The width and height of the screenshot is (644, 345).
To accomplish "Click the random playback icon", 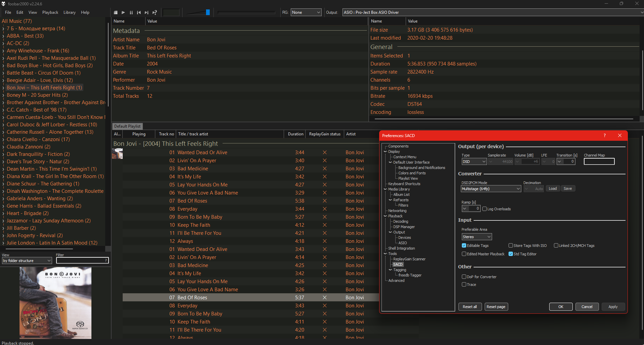I will point(155,12).
